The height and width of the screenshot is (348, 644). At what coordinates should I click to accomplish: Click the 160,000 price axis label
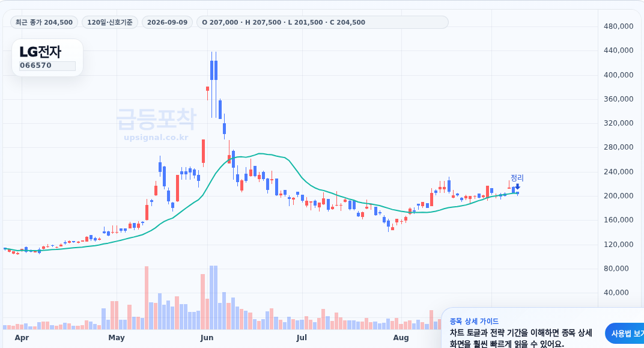point(619,220)
